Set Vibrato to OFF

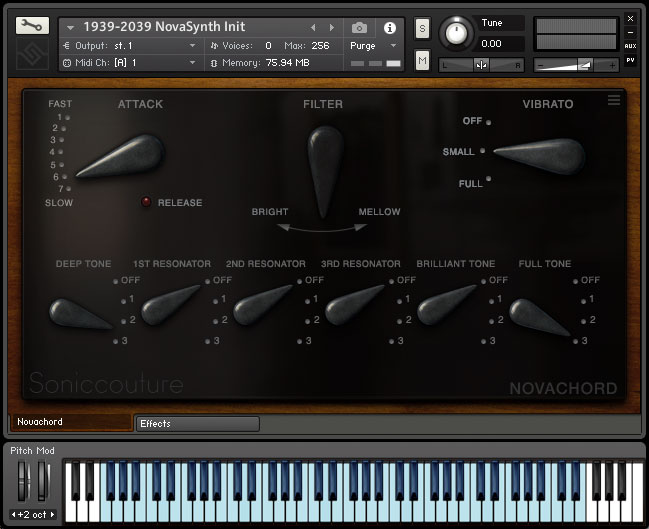tap(488, 122)
